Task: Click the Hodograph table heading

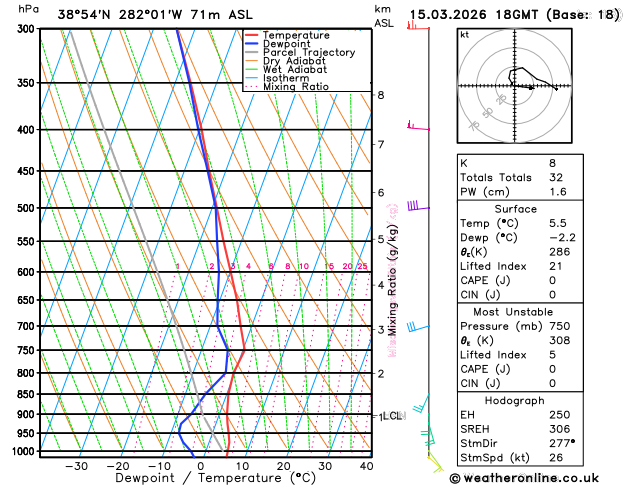Action: [515, 401]
